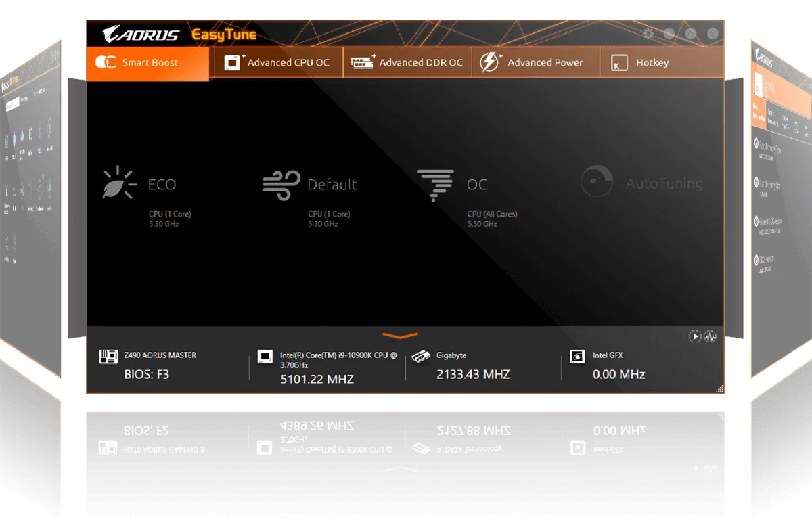The height and width of the screenshot is (521, 812).
Task: Click the Advanced Power lightning label
Action: click(536, 62)
